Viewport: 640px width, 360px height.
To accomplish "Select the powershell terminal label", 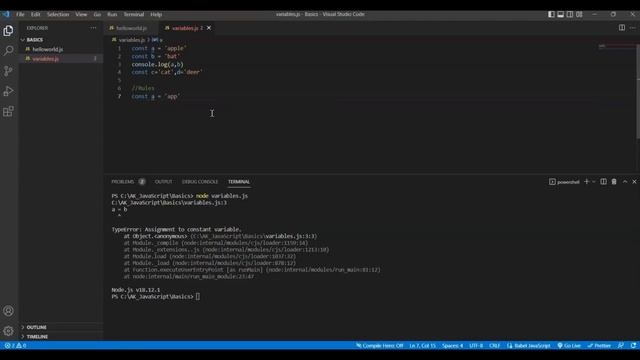I will (564, 182).
